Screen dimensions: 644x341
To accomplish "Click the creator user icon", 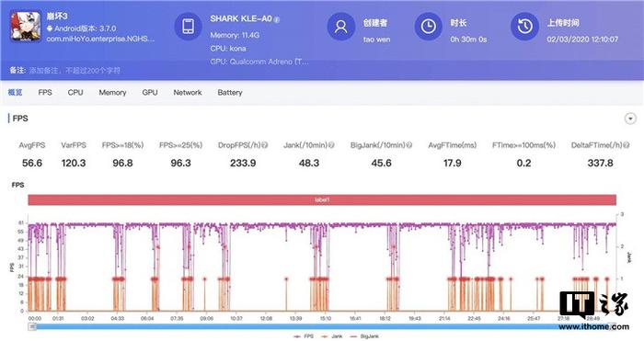I will (340, 27).
